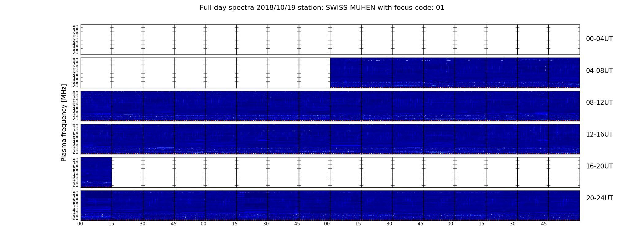The height and width of the screenshot is (245, 644).
Task: Click the "80" frequency tick of the 20-24UT panel
Action: point(75,193)
